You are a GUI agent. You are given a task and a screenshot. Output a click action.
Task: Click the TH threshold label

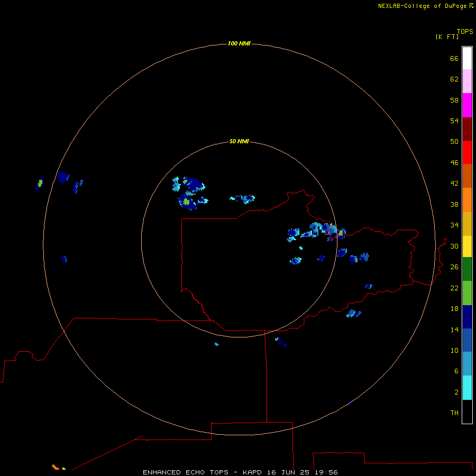454,413
